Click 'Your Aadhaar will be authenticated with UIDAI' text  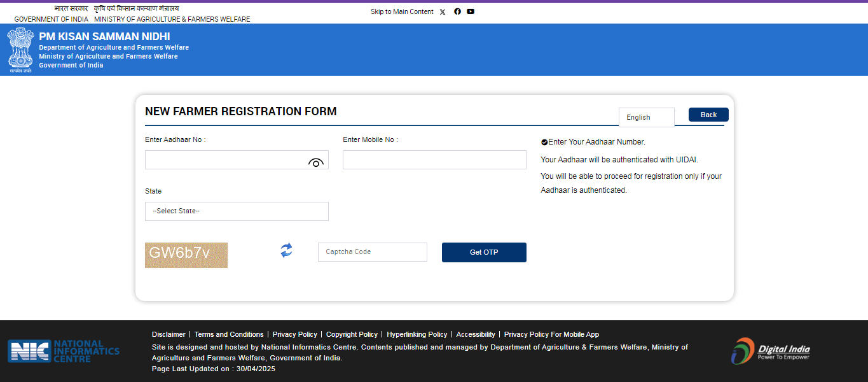619,160
